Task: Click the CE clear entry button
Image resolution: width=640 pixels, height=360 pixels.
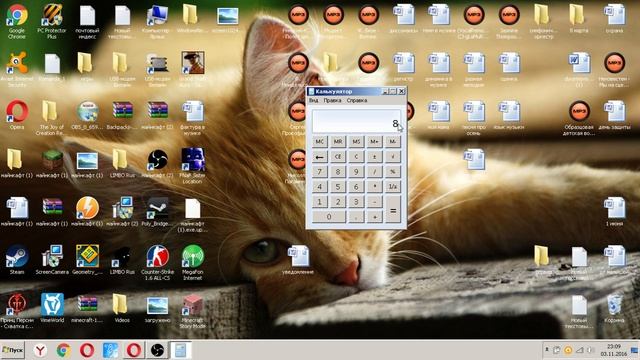Action: (338, 157)
